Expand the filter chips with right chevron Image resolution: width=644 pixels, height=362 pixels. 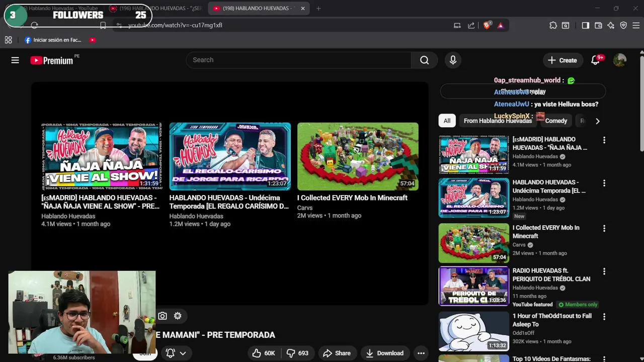tap(597, 121)
